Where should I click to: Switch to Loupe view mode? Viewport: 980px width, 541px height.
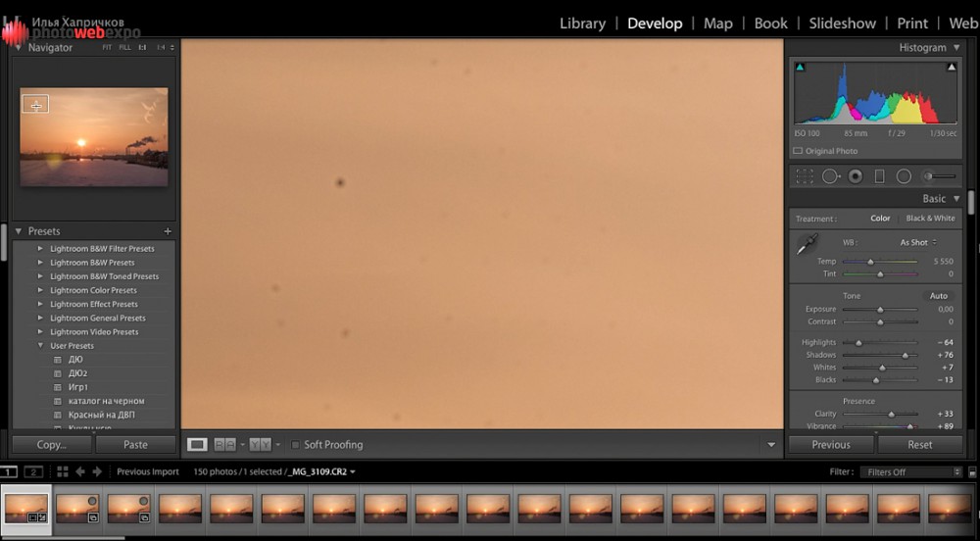click(197, 445)
